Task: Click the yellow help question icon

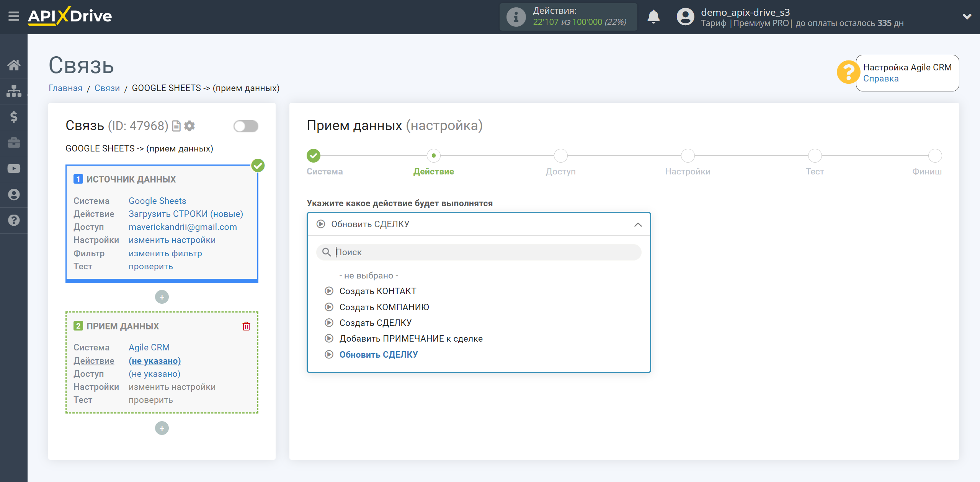Action: pos(848,72)
